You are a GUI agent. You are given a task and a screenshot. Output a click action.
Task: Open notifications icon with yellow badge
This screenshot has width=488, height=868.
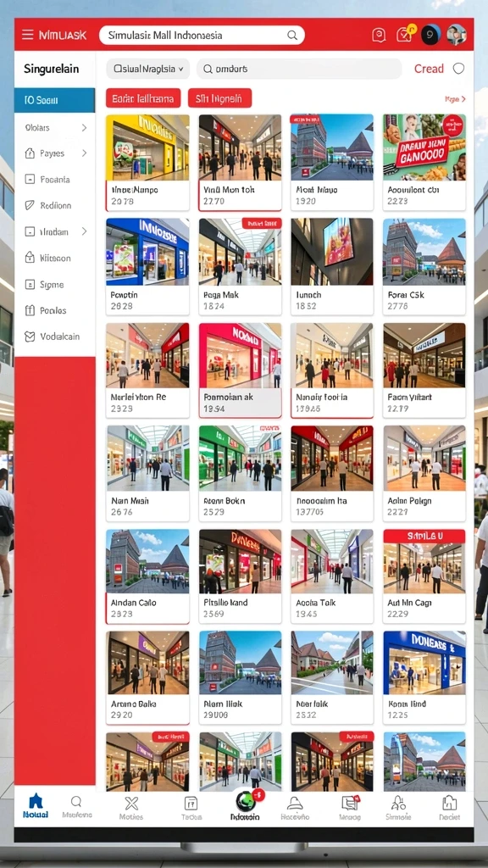tap(405, 34)
